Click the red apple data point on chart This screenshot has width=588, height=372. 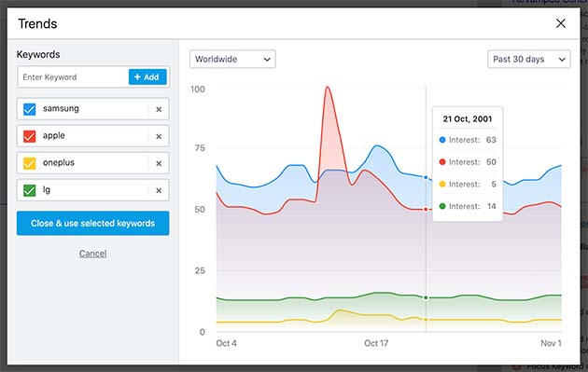click(426, 210)
